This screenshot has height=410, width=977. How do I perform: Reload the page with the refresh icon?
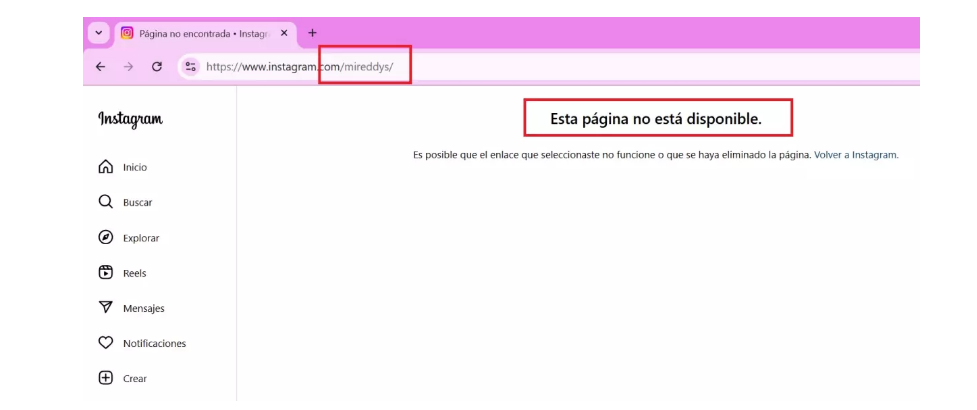point(157,67)
